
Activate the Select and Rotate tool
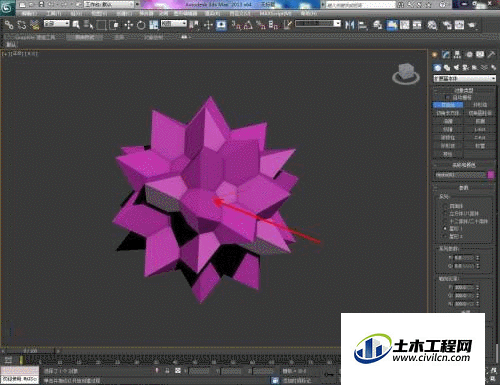(141, 25)
